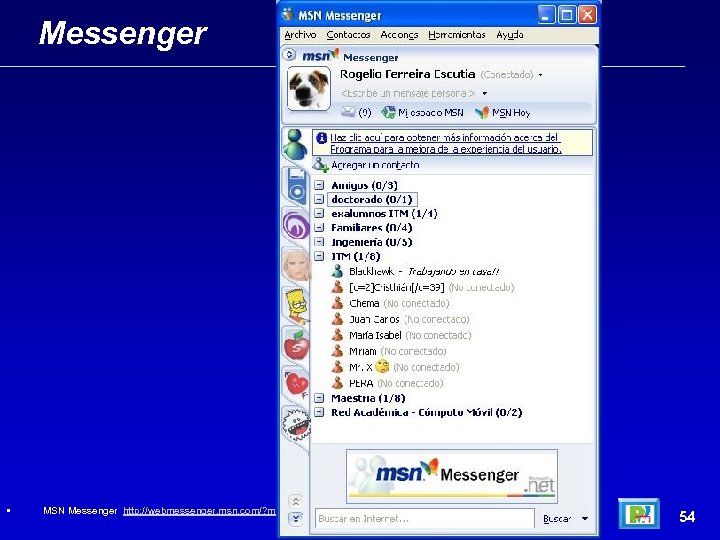The image size is (720, 540).
Task: Collapse the Familiares (0/4) group
Action: coord(319,228)
